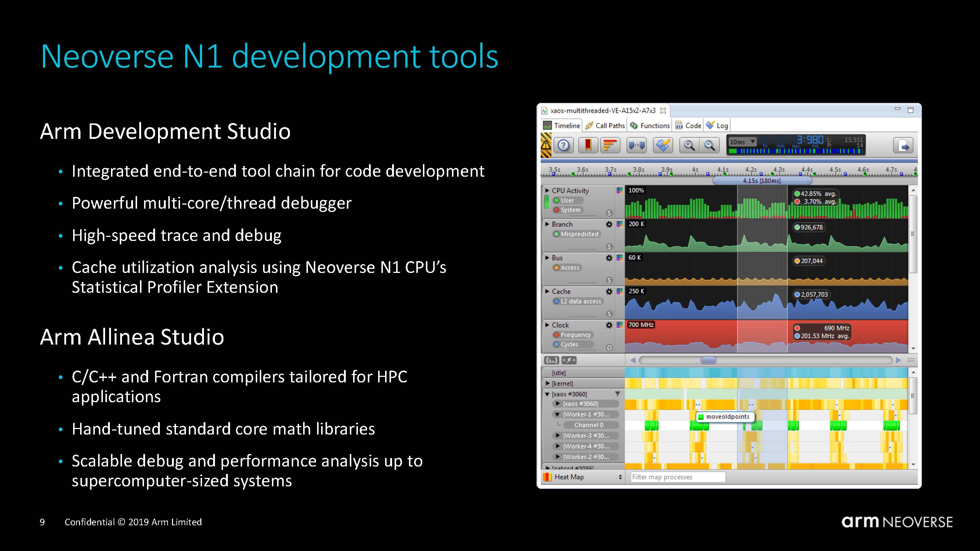Click the orange horizontal bars toolbar icon
This screenshot has width=980, height=551.
610,145
